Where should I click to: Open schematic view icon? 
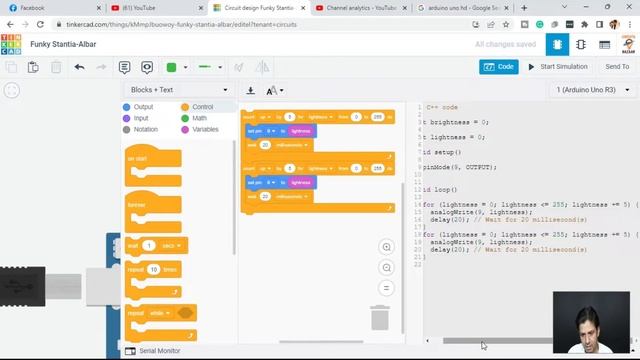click(x=581, y=44)
